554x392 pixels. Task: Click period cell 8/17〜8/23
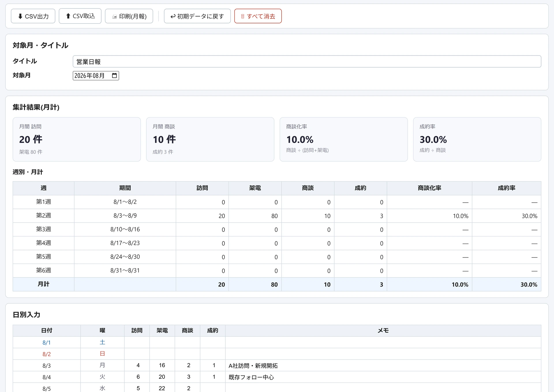click(x=125, y=243)
